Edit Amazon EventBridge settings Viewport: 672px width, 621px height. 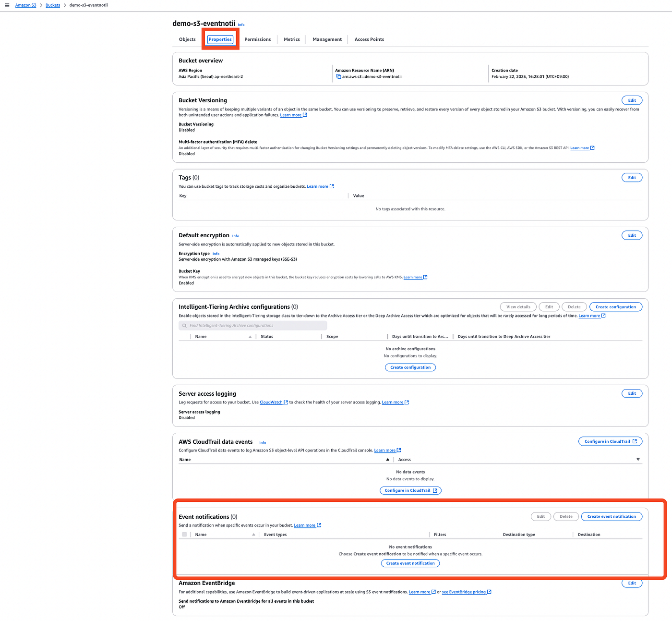coord(632,583)
